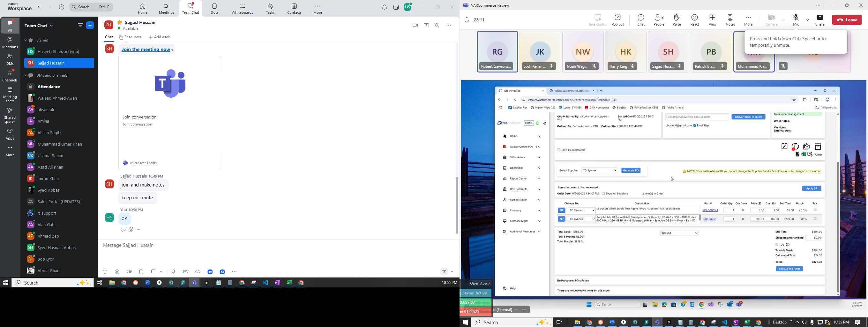Click the Windows Start button
This screenshot has width=868, height=327.
[x=5, y=283]
